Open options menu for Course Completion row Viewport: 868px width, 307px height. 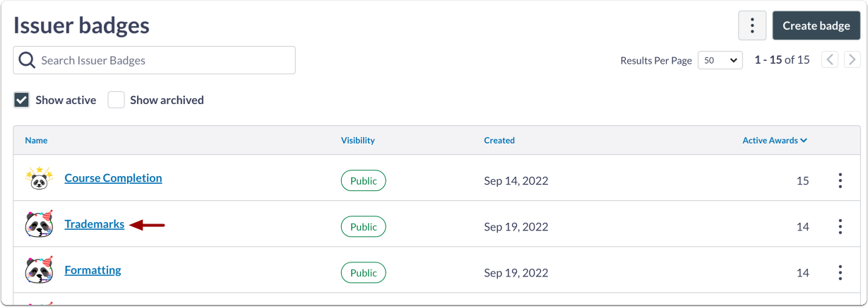click(840, 180)
